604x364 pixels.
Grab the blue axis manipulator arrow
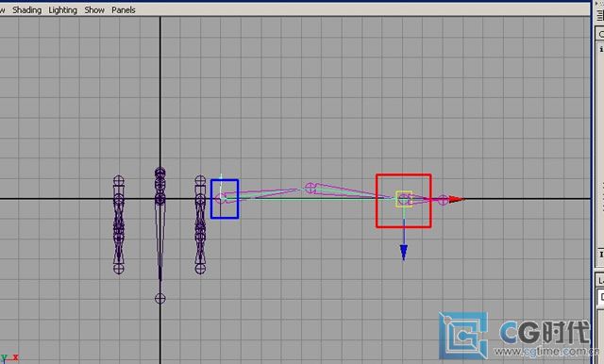(x=403, y=252)
